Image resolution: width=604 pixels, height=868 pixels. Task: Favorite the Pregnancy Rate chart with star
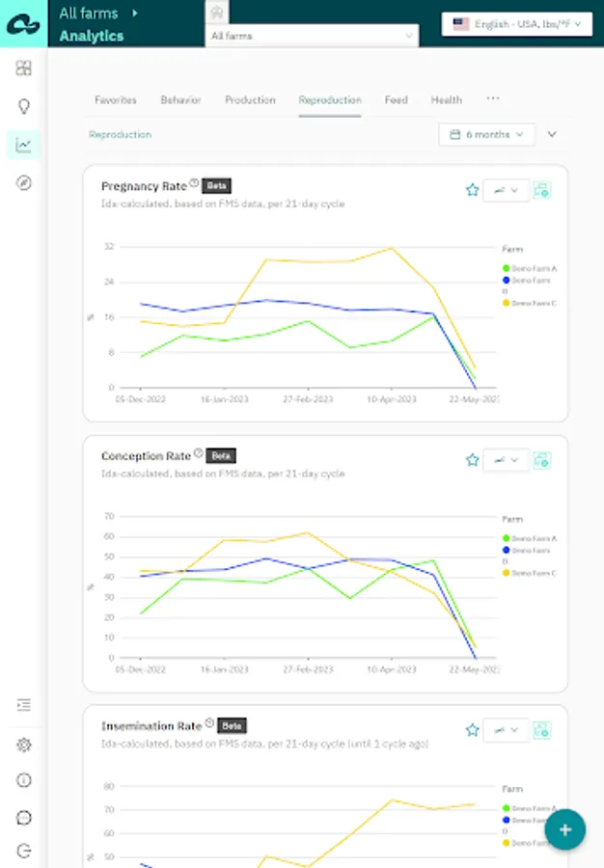click(x=472, y=190)
